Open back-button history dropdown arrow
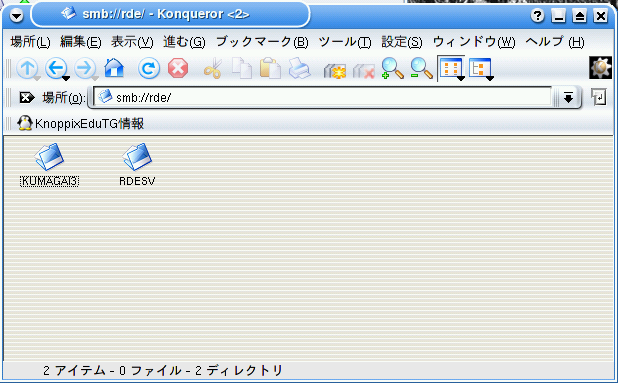Screen dimensions: 618x383 tap(66, 78)
